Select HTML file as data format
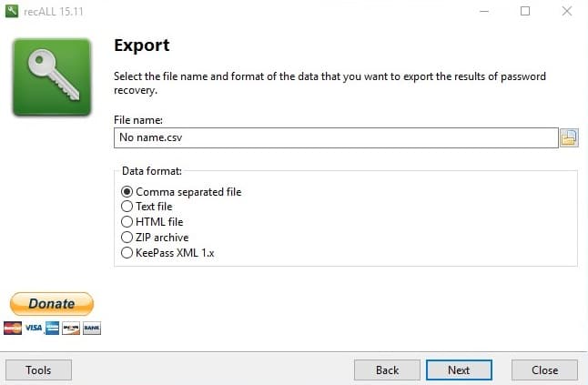 [127, 222]
